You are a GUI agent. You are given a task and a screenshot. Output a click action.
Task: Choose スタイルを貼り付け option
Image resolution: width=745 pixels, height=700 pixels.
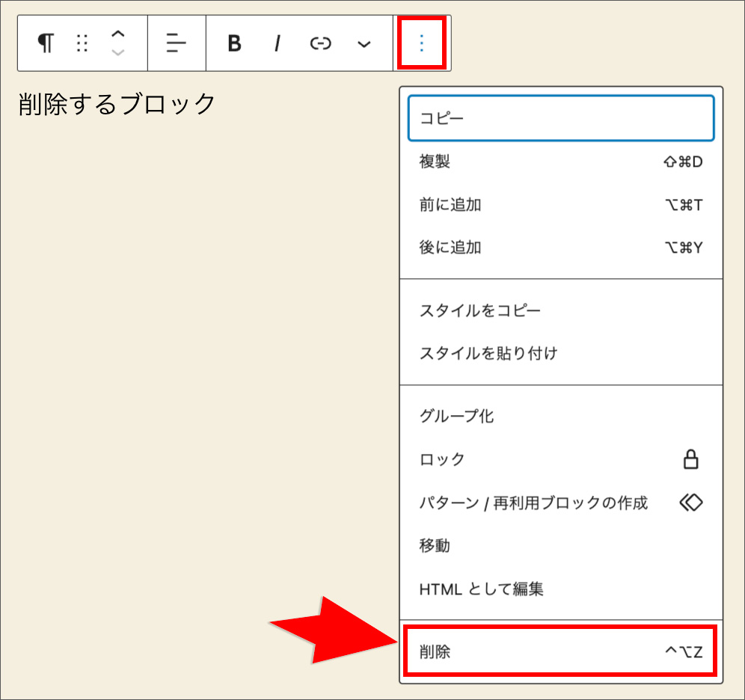[x=561, y=353]
